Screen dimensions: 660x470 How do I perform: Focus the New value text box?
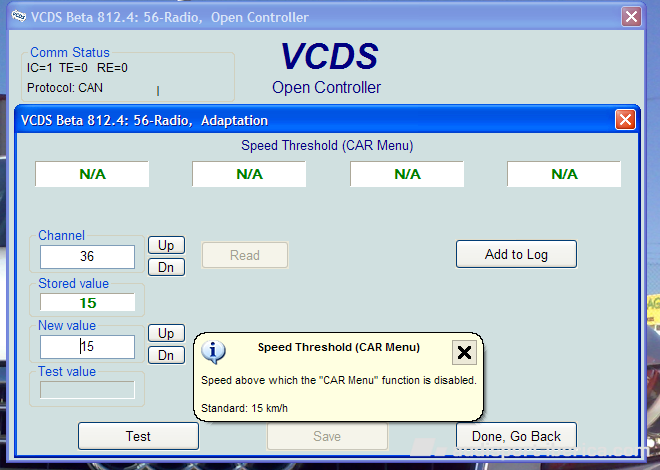tap(87, 347)
